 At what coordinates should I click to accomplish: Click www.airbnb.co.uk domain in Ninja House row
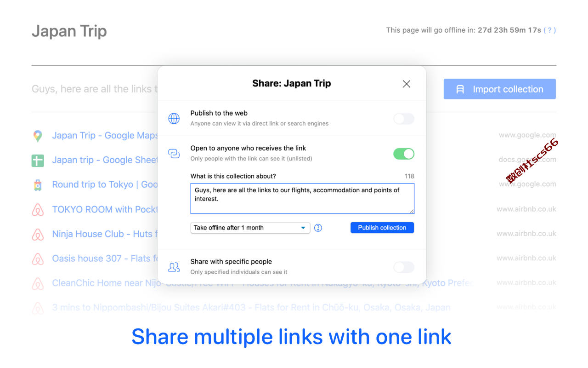526,233
